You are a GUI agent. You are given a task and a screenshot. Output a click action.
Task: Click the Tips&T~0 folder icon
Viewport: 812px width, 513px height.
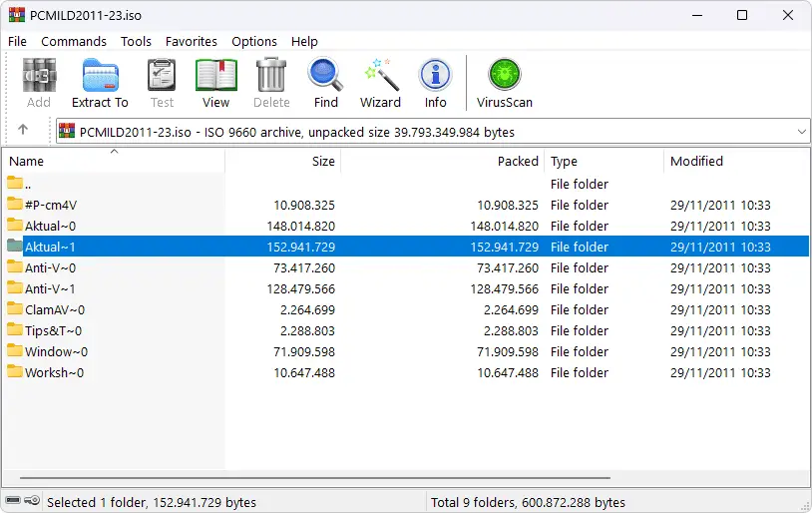(x=15, y=329)
